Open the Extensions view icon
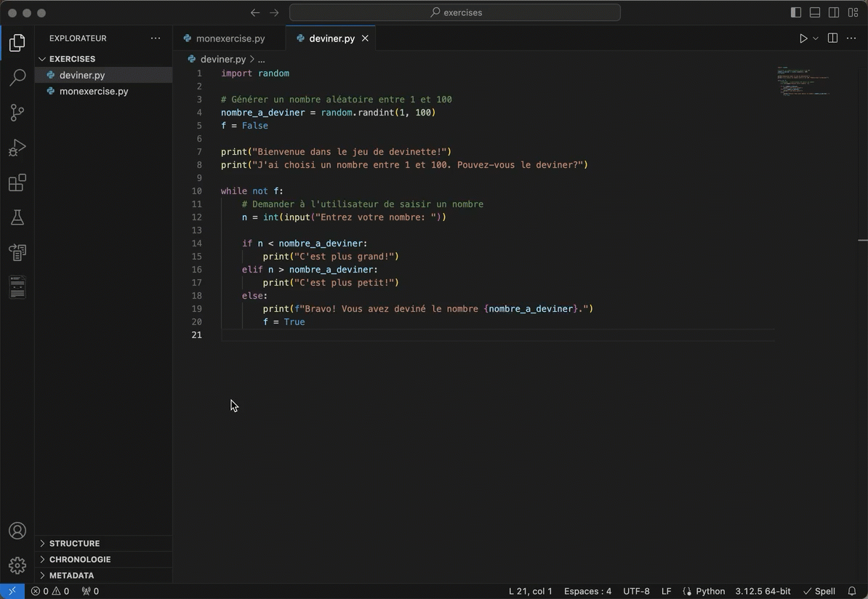The image size is (868, 599). click(x=17, y=182)
